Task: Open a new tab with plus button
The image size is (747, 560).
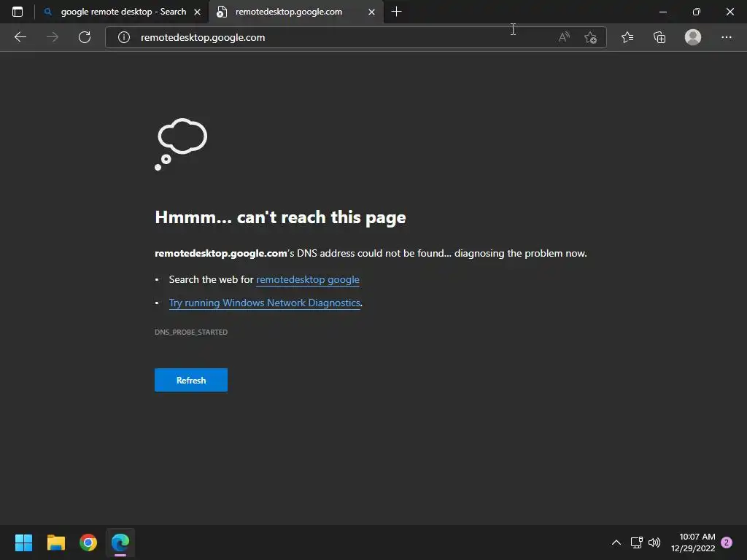Action: [396, 12]
